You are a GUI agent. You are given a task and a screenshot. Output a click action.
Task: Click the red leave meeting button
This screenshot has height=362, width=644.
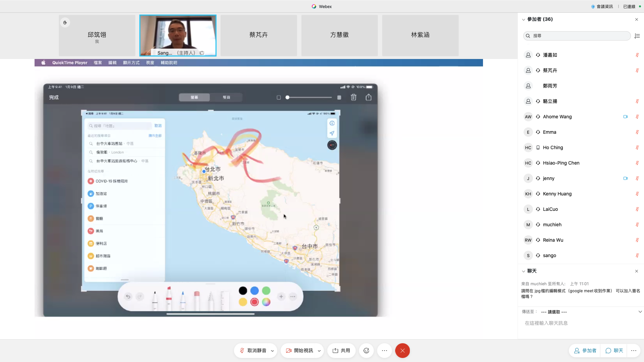coord(402,351)
